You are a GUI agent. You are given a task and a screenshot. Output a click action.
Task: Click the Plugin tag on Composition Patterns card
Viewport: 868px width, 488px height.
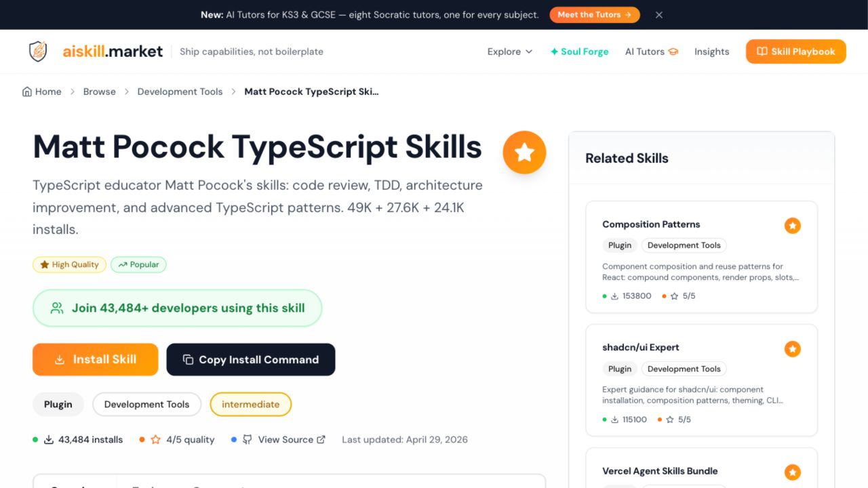point(620,245)
